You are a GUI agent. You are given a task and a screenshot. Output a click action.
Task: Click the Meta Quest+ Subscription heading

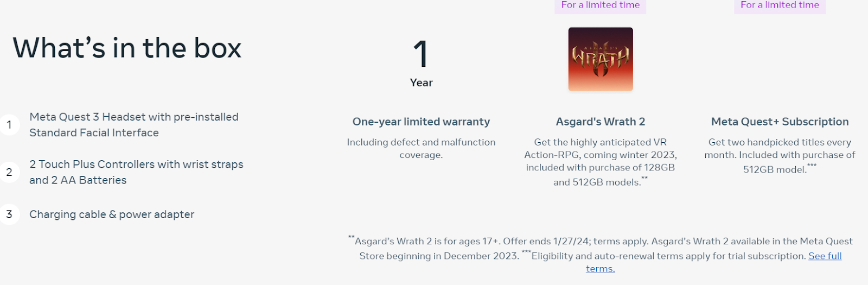pyautogui.click(x=780, y=122)
